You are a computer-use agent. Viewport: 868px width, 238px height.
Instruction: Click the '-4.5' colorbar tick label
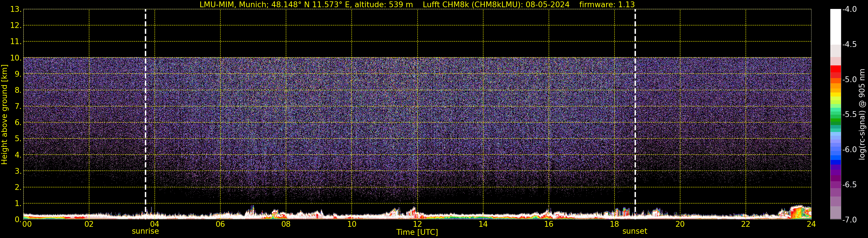[x=849, y=44]
